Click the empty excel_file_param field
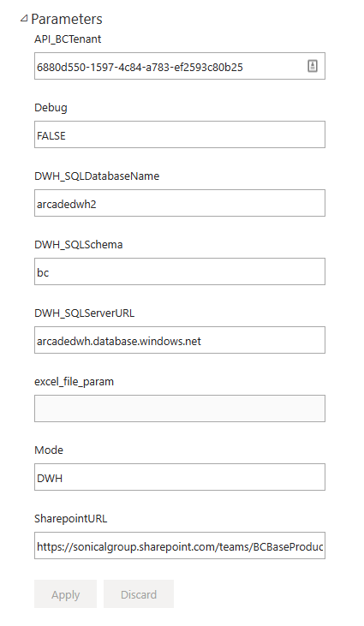The image size is (364, 626). pos(180,408)
